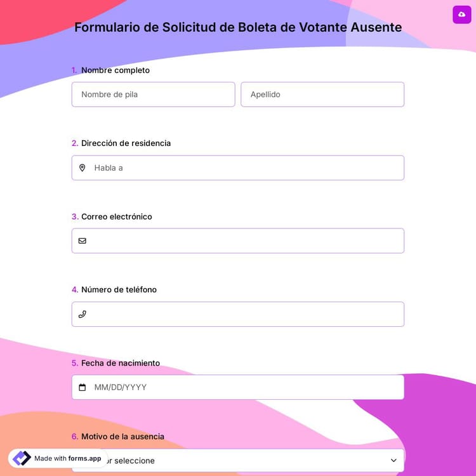The height and width of the screenshot is (476, 476).
Task: Click inside the Correo electrónico text box
Action: click(244, 241)
